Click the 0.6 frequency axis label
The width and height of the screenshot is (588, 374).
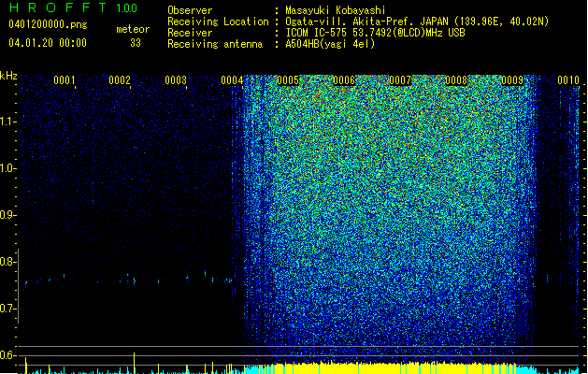point(7,355)
